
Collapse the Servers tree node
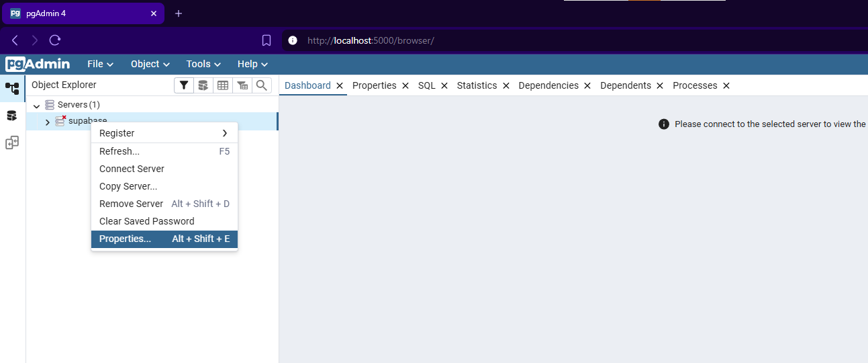(x=36, y=106)
